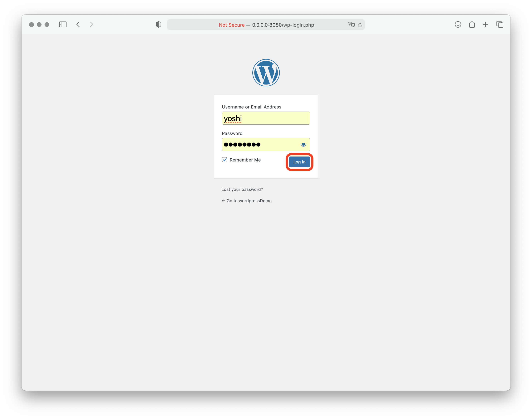The width and height of the screenshot is (532, 419).
Task: Open a new tab with the plus icon
Action: coord(486,25)
